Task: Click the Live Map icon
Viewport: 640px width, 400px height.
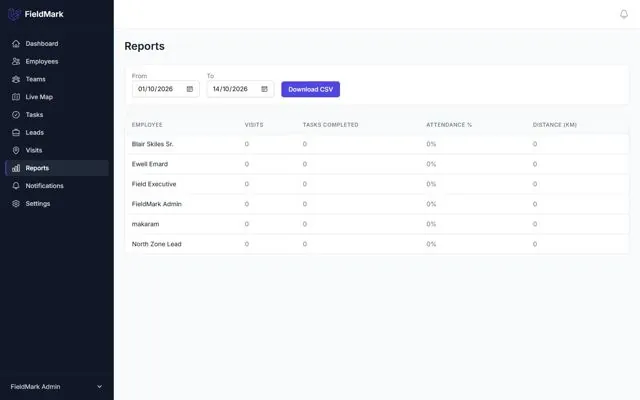Action: click(x=16, y=97)
